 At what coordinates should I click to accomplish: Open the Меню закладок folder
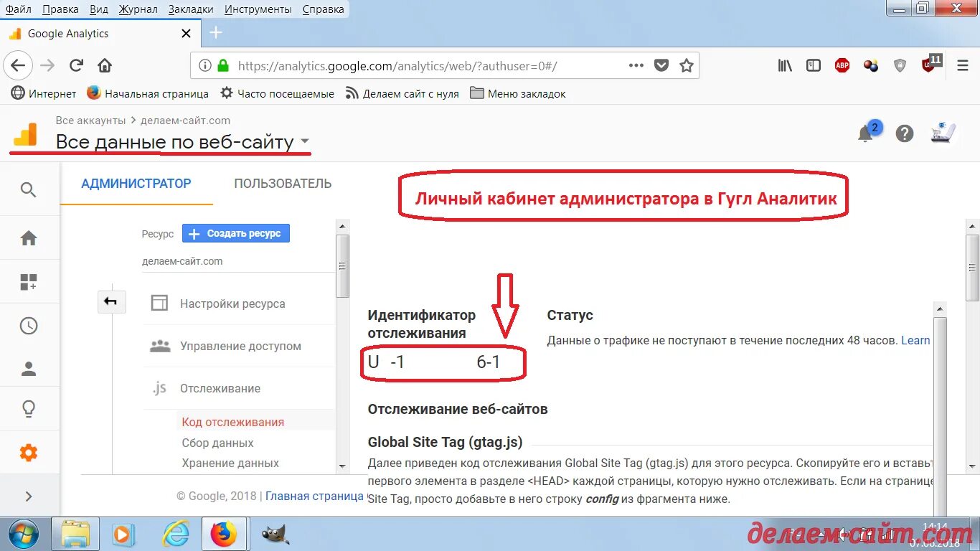[x=518, y=93]
